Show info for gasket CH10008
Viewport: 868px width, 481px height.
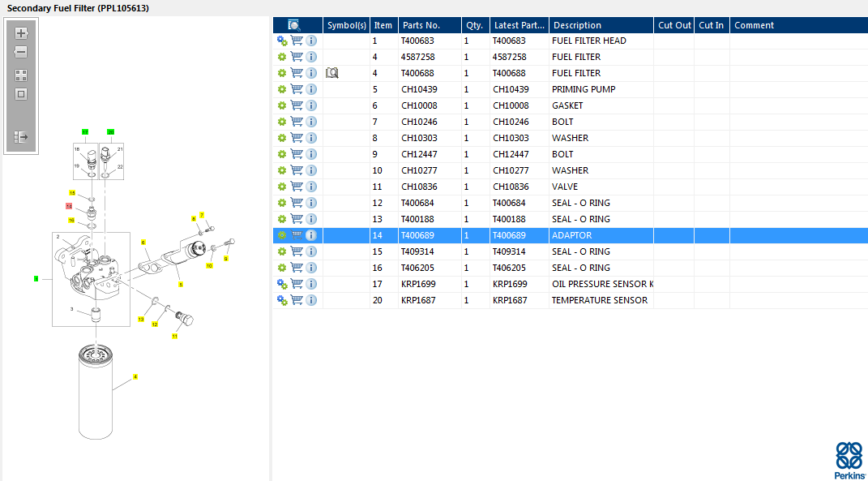[x=311, y=105]
